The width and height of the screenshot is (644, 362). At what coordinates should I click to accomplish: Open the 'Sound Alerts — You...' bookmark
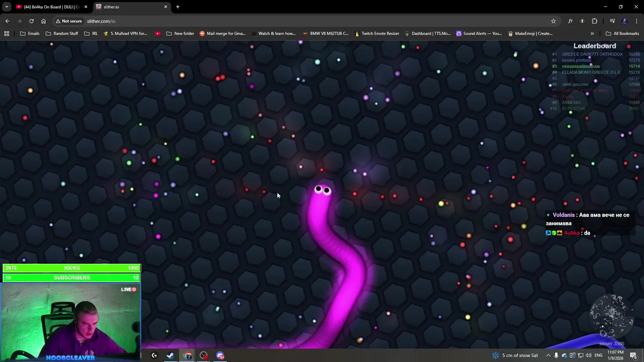[x=478, y=34]
